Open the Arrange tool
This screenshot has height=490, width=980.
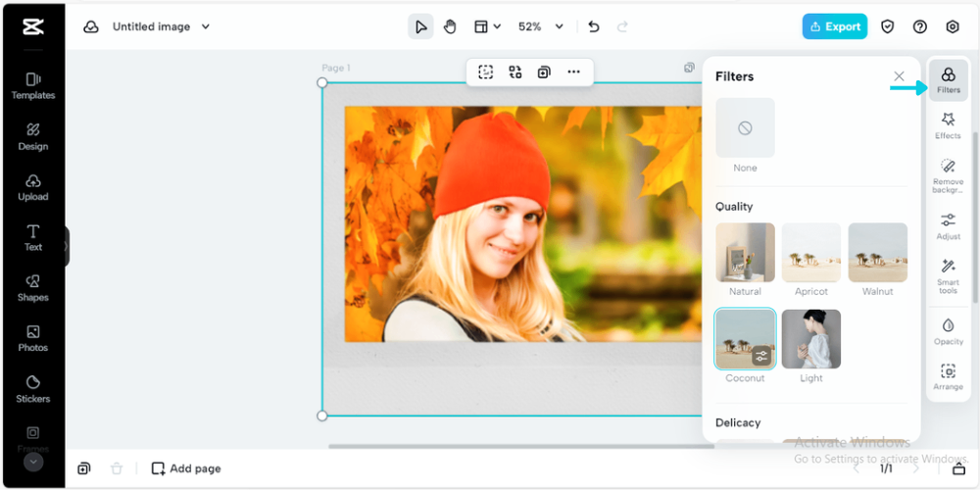click(x=948, y=376)
